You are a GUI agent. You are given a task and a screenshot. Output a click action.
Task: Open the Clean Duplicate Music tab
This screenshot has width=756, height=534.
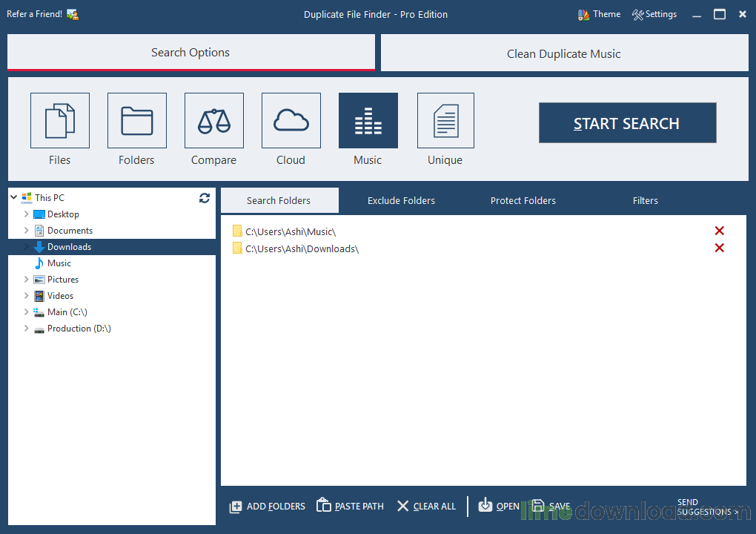pos(563,53)
